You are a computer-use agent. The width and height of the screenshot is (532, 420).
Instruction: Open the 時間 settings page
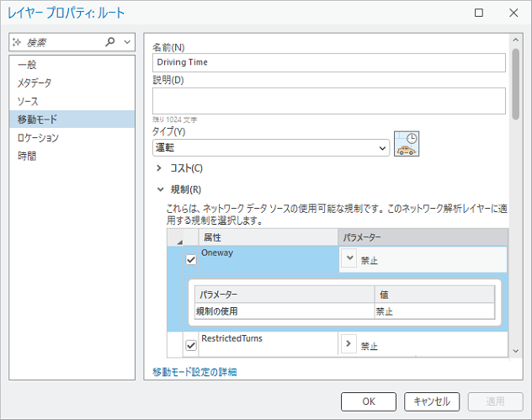click(x=27, y=156)
